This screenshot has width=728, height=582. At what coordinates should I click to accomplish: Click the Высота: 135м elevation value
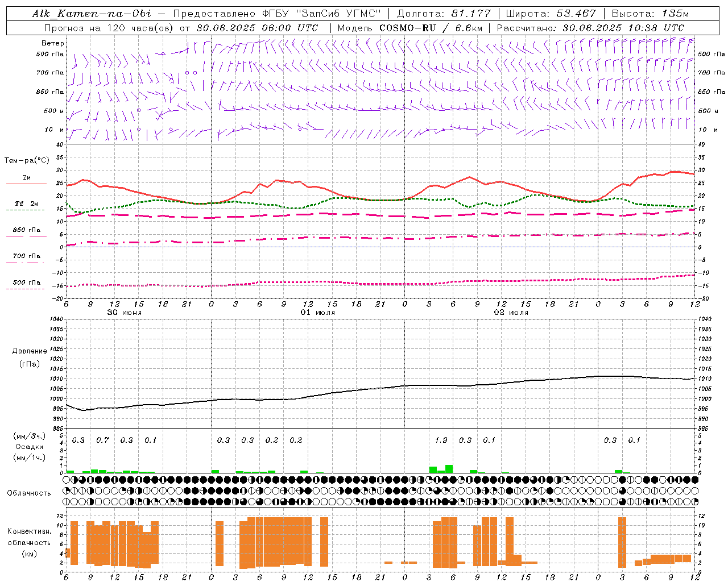[x=650, y=14]
